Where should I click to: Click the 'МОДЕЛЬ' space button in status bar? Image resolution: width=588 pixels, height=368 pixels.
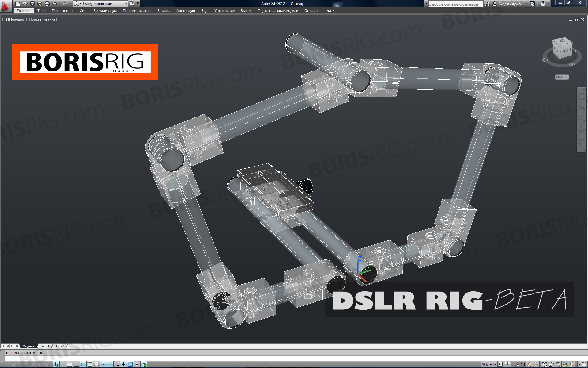point(489,364)
